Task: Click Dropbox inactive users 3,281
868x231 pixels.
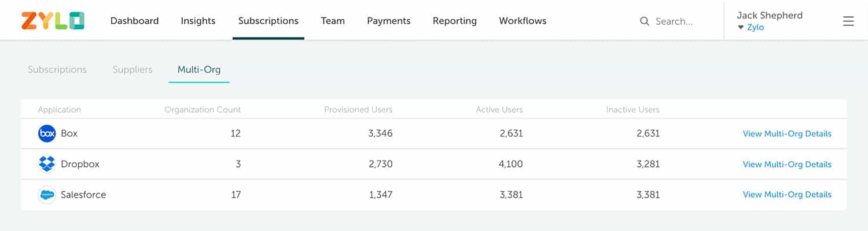Action: click(x=648, y=164)
